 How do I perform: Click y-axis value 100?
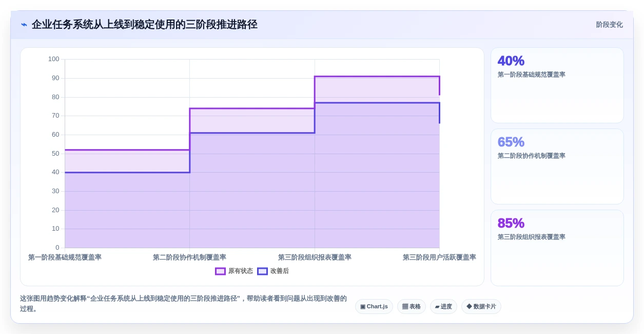[54, 59]
